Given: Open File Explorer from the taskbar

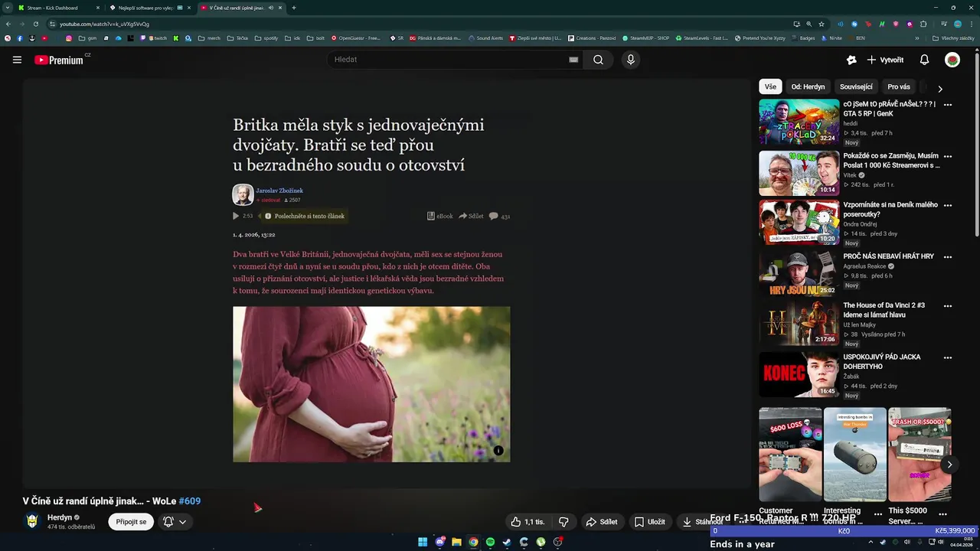Looking at the screenshot, I should coord(456,542).
